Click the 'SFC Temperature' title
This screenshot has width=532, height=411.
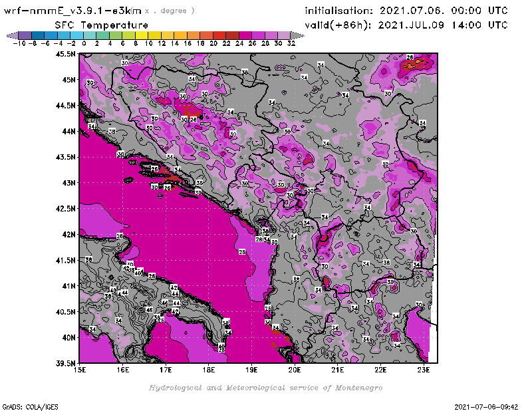pyautogui.click(x=102, y=25)
